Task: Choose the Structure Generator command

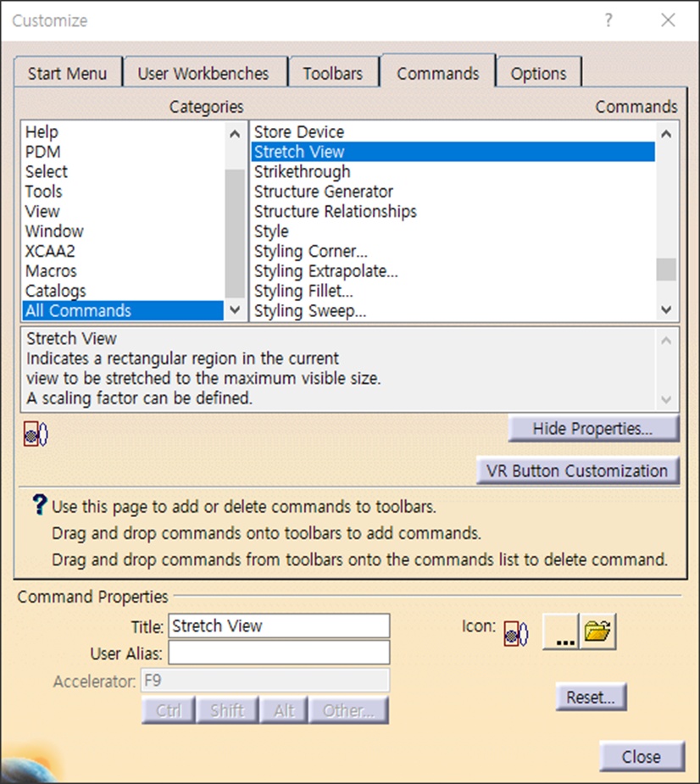Action: (453, 192)
